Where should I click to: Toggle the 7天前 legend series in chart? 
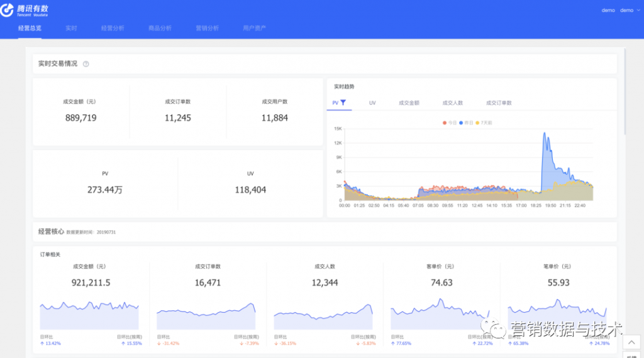tap(484, 122)
